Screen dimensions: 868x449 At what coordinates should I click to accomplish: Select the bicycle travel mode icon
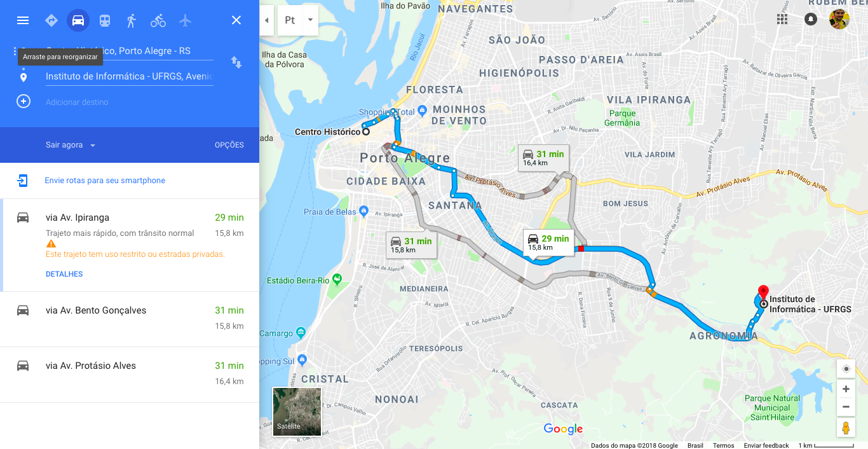(x=158, y=20)
